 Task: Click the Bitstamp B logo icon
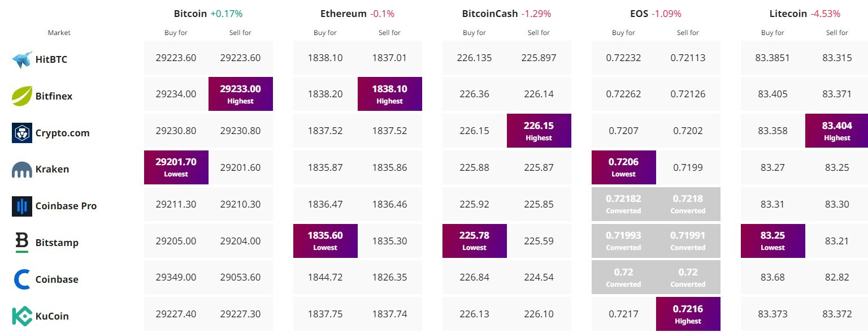coord(22,243)
